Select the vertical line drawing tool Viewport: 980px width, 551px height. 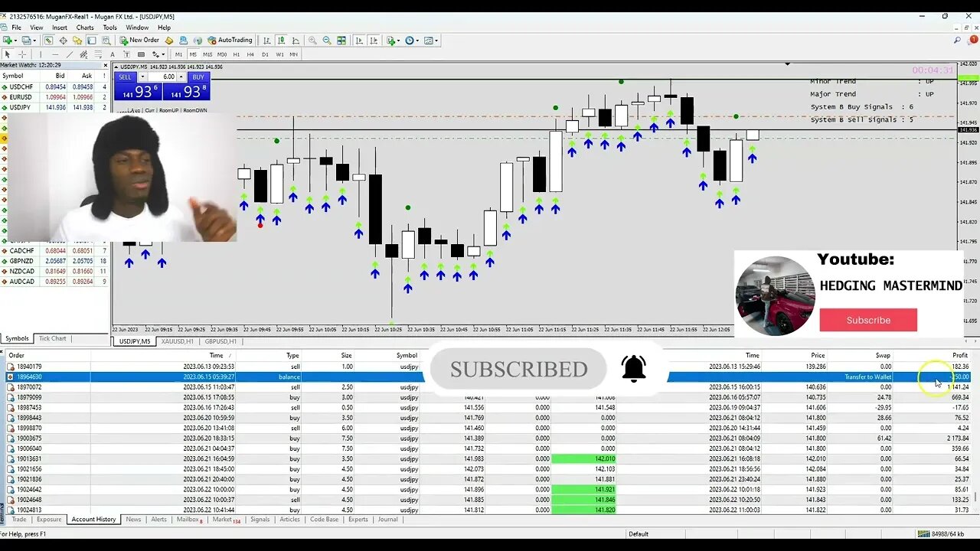click(41, 54)
